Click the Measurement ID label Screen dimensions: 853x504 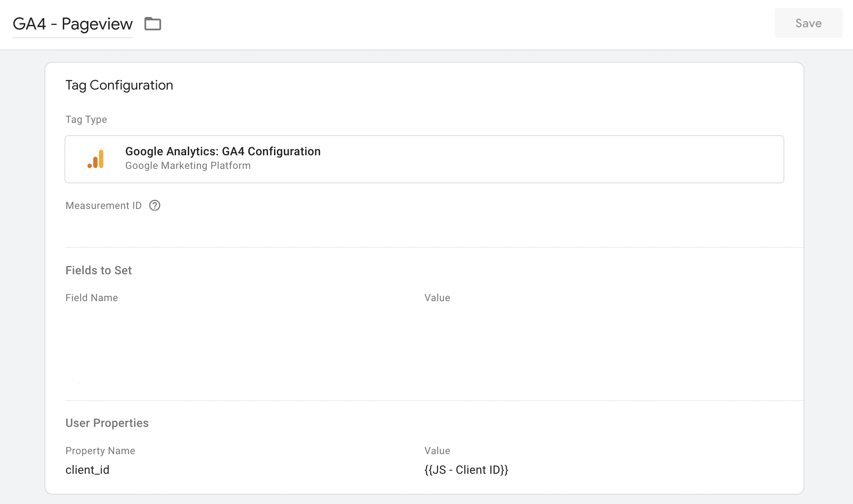[x=104, y=206]
